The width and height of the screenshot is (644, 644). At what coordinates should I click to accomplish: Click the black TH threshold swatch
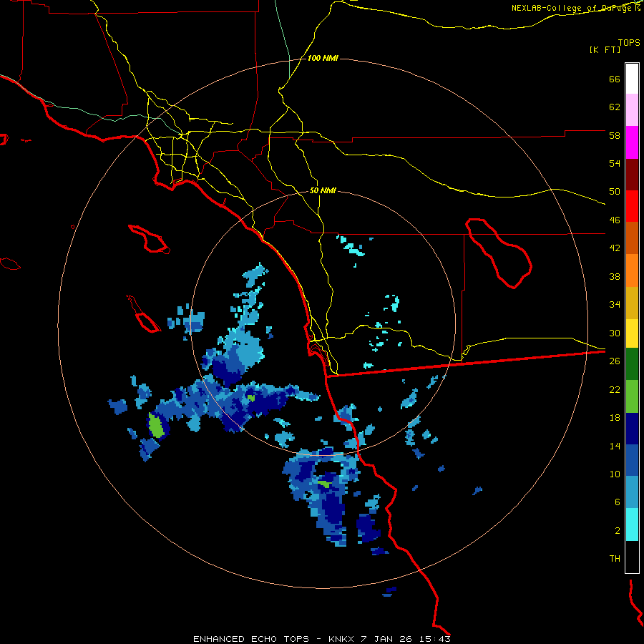click(632, 557)
